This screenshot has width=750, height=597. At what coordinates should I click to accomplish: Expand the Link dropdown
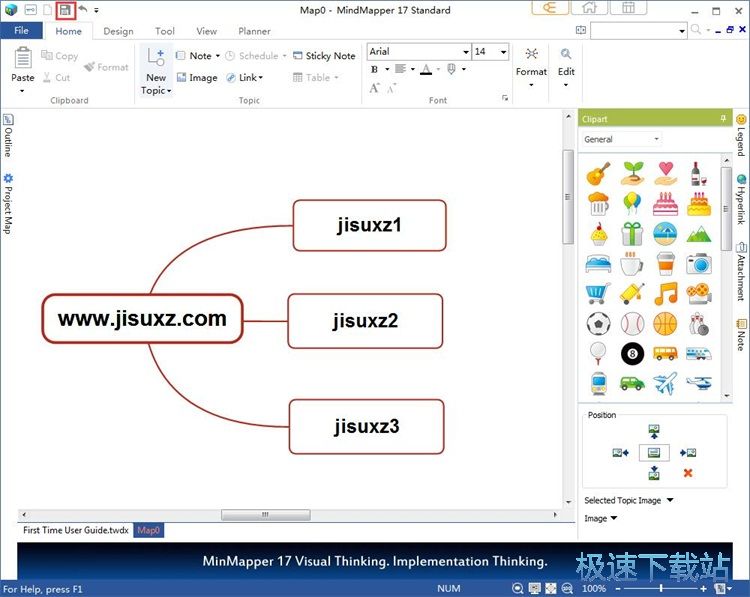pos(261,77)
